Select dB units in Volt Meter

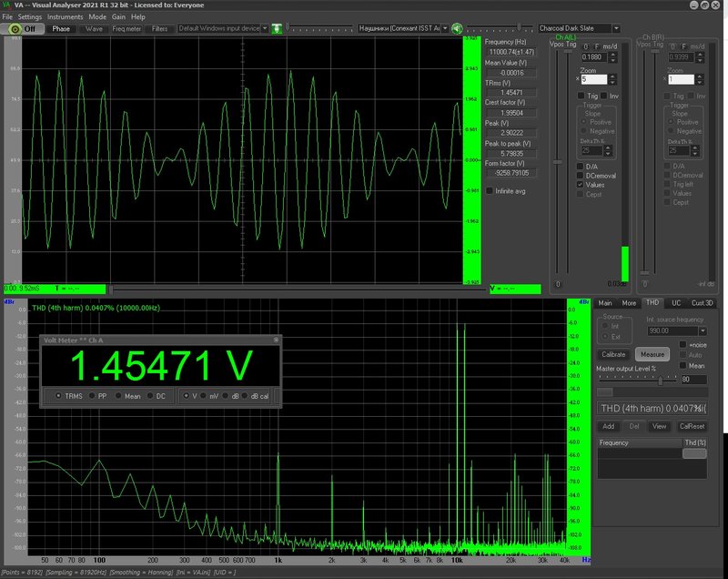pos(226,396)
